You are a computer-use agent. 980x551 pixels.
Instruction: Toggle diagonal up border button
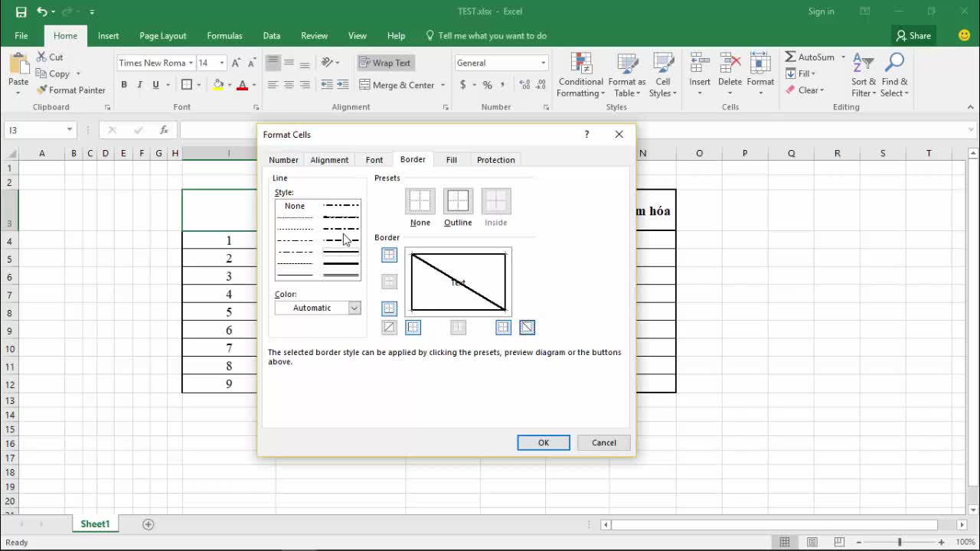(389, 328)
